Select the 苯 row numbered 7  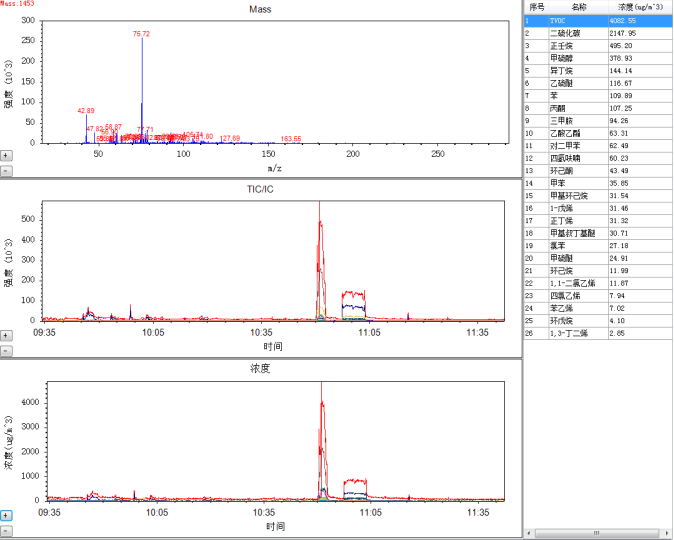(598, 95)
